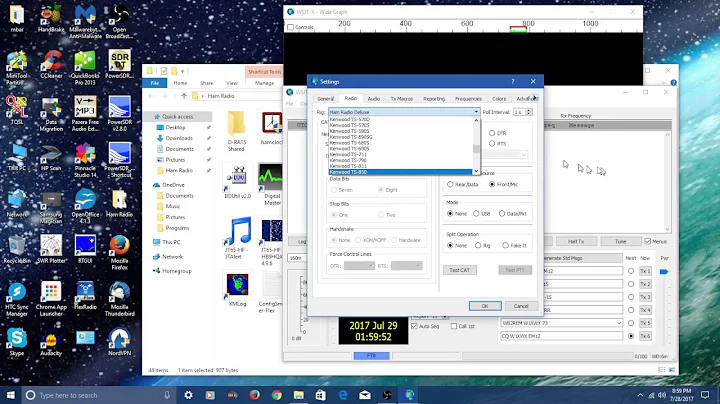This screenshot has width=720, height=404.
Task: Click the Pwr slider handle in WSJT-X
Action: (x=664, y=272)
